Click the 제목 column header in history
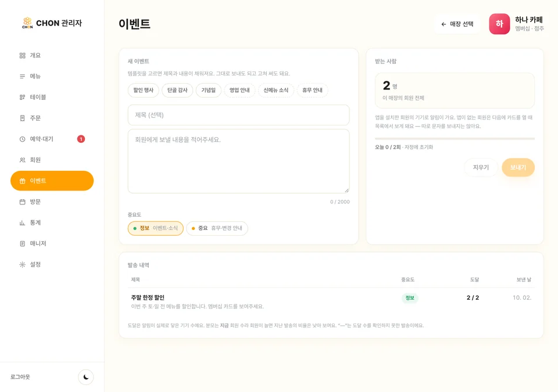Image resolution: width=558 pixels, height=392 pixels. [x=135, y=280]
